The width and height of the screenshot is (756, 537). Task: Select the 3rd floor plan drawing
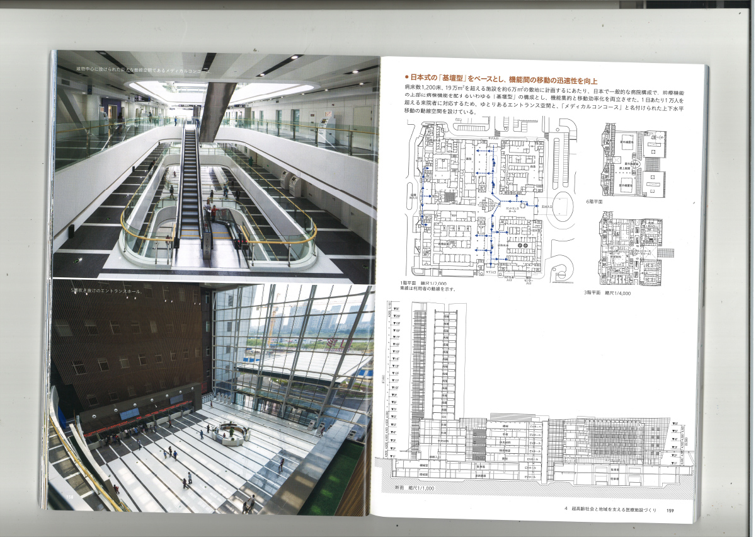click(x=632, y=249)
